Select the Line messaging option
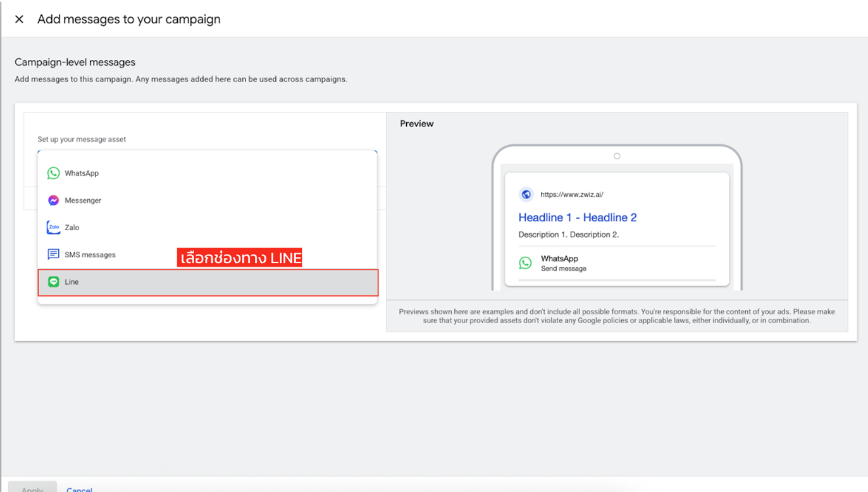Viewport: 868px width, 492px height. 208,282
